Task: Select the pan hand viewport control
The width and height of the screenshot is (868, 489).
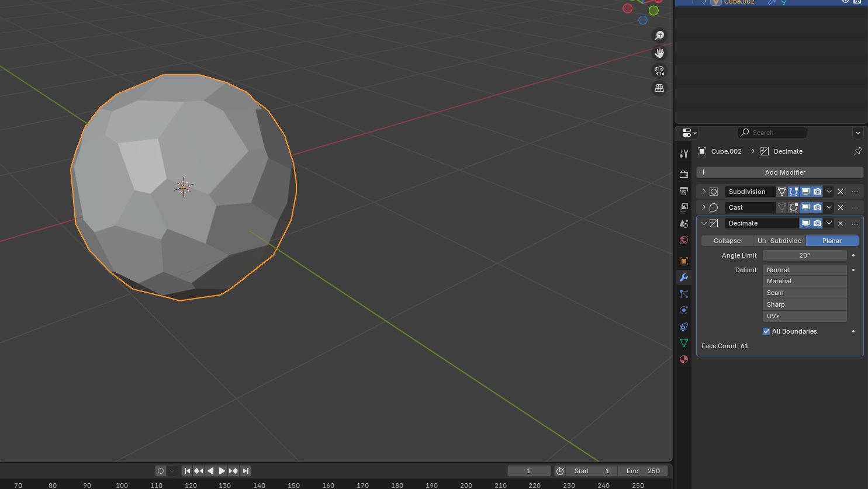Action: pos(659,53)
